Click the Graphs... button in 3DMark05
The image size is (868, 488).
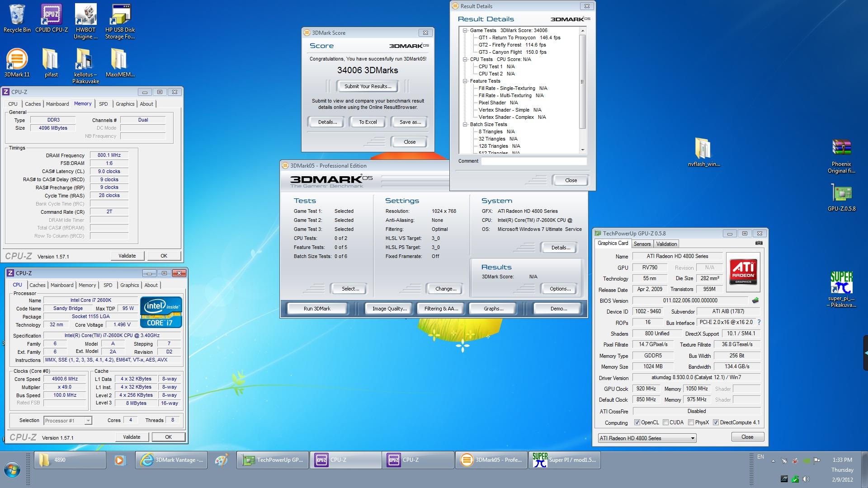[x=493, y=309]
